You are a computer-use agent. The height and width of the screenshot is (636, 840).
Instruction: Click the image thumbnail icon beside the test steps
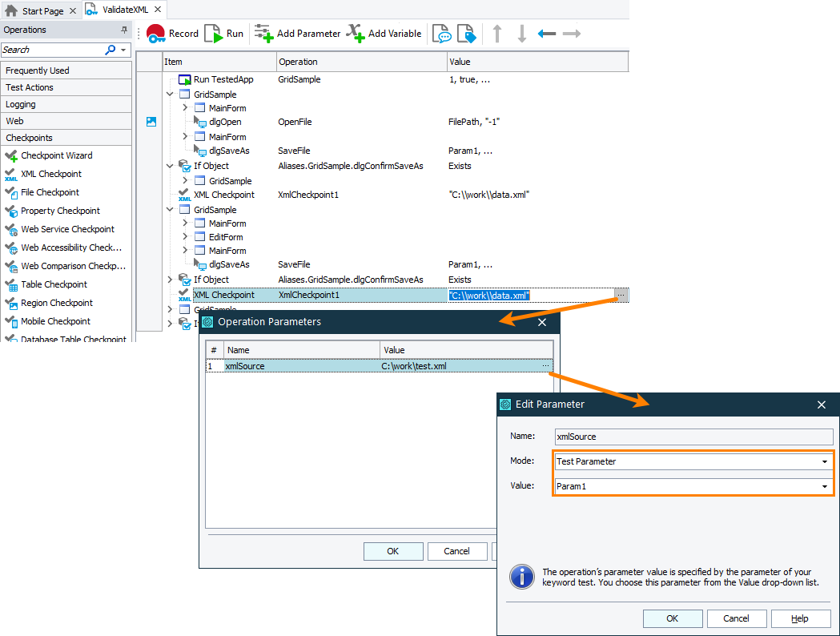151,122
